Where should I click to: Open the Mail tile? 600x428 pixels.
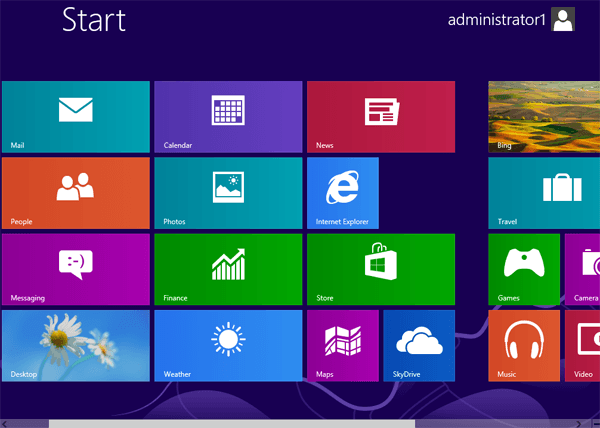coord(76,117)
